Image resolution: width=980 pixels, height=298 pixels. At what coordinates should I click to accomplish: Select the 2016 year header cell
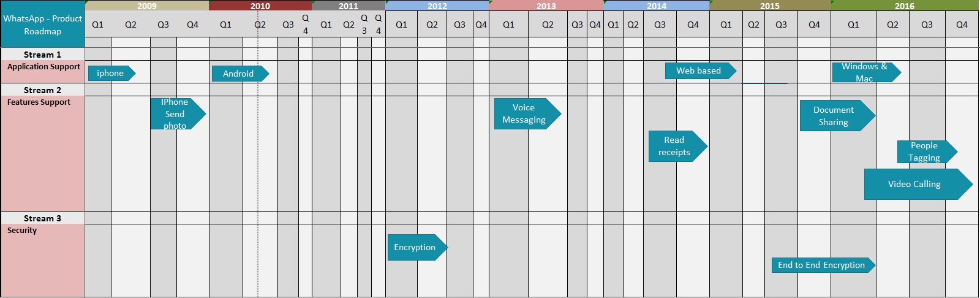(905, 6)
